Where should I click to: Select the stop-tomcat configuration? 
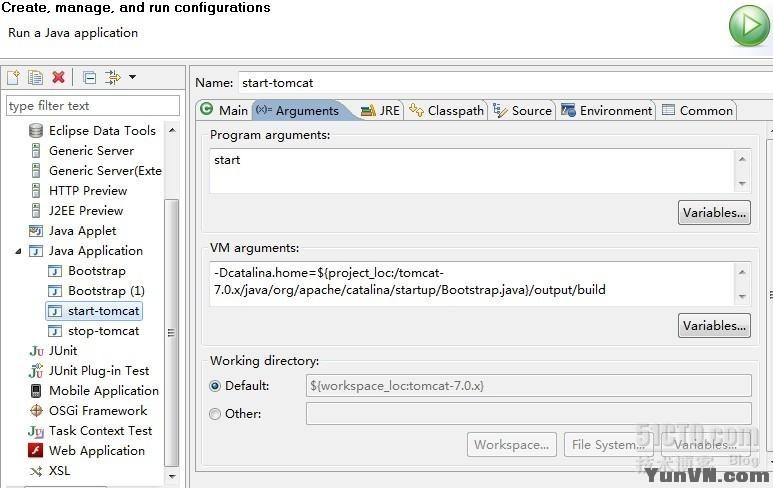pyautogui.click(x=94, y=331)
